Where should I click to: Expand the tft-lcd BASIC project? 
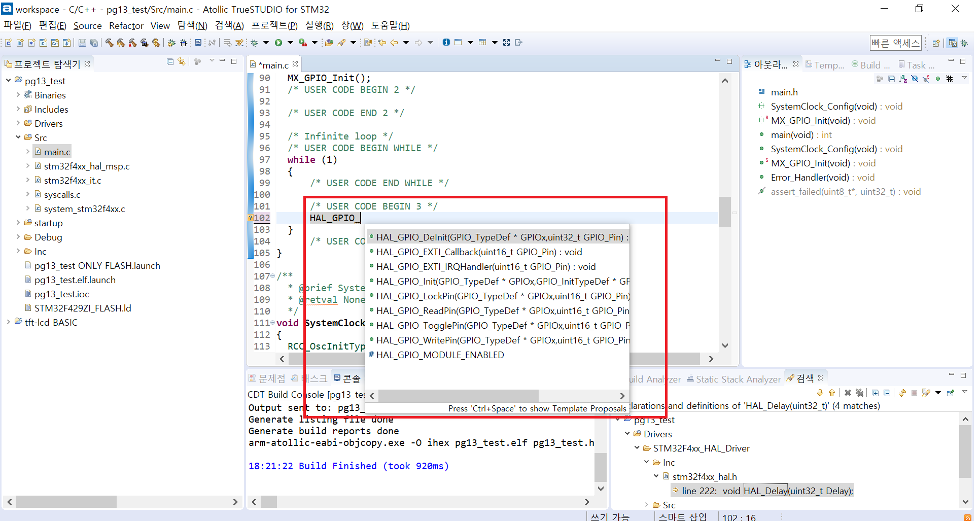[x=9, y=322]
